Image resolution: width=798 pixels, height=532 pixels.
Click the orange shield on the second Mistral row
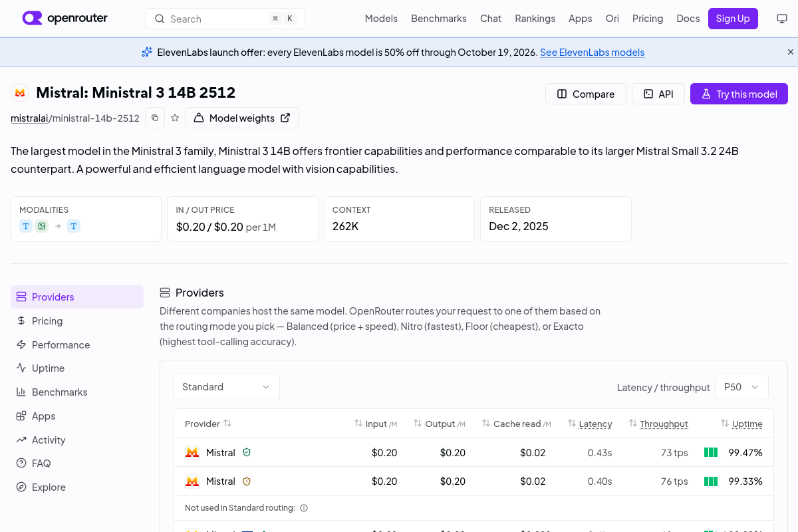coord(247,481)
